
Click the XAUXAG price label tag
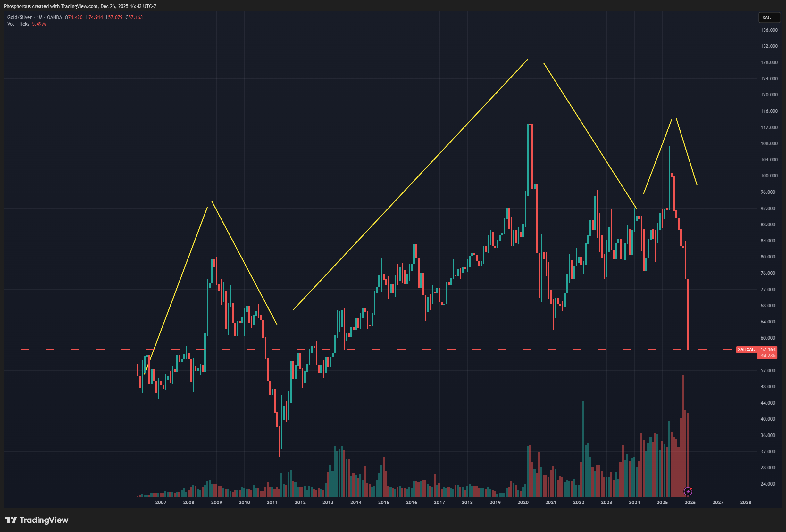click(x=746, y=350)
